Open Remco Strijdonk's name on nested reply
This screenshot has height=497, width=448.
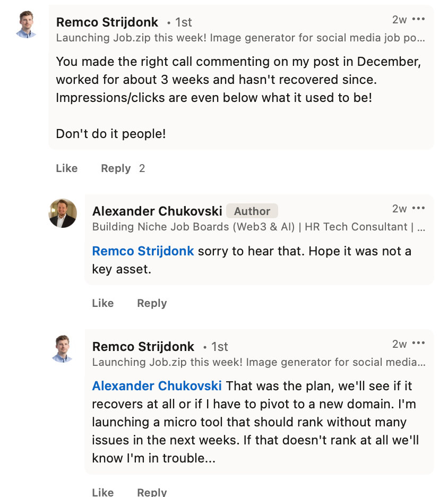[143, 347]
